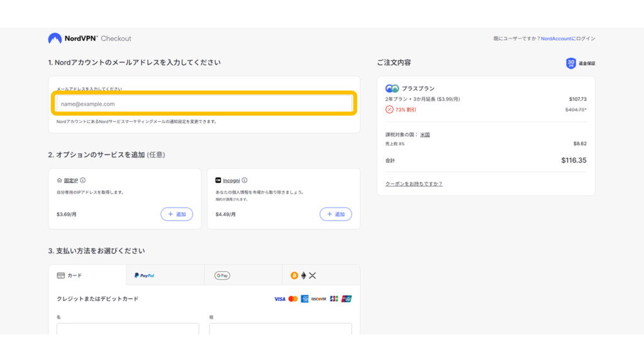
Task: Click the JCB card logo
Action: click(x=333, y=299)
